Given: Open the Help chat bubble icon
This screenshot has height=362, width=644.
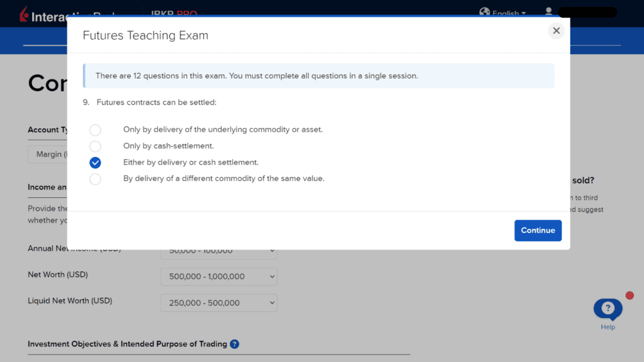Looking at the screenshot, I should 608,308.
